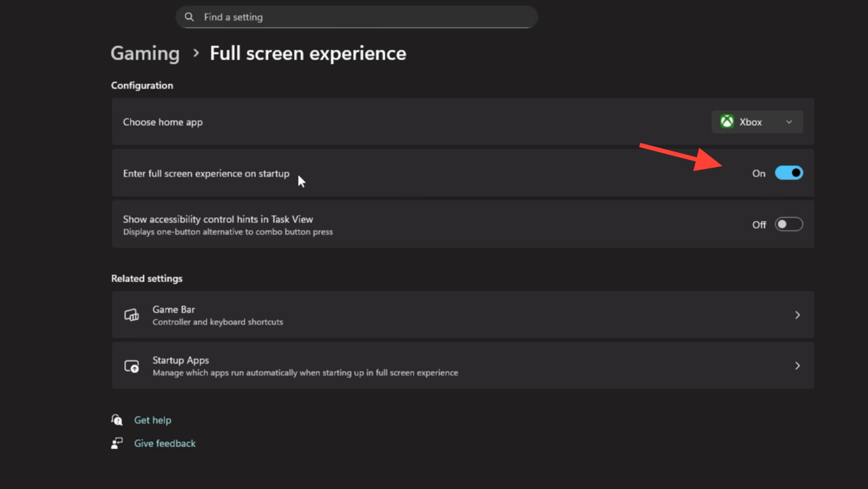The height and width of the screenshot is (489, 868).
Task: Open the Xbox home app dropdown
Action: tap(757, 122)
